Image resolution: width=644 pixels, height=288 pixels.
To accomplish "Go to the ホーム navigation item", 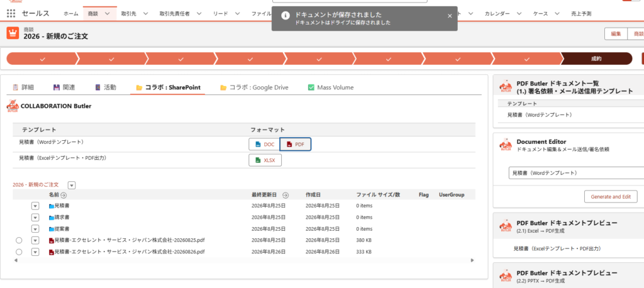I will tap(71, 14).
